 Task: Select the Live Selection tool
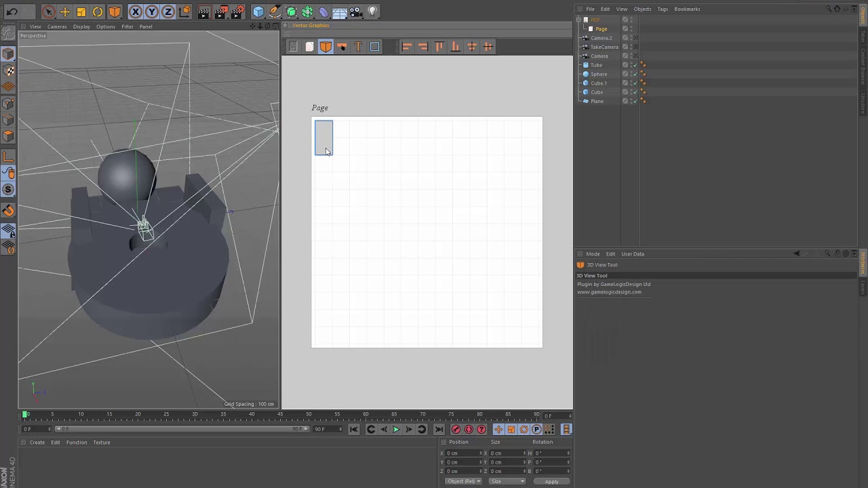pos(48,12)
